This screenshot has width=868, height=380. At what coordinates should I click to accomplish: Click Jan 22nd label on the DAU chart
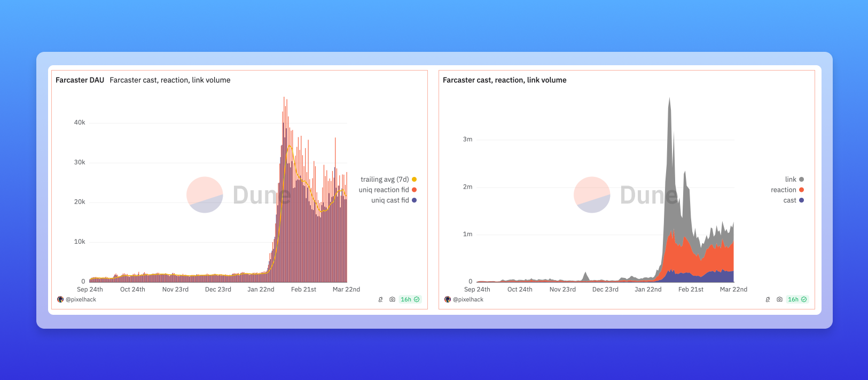[261, 290]
